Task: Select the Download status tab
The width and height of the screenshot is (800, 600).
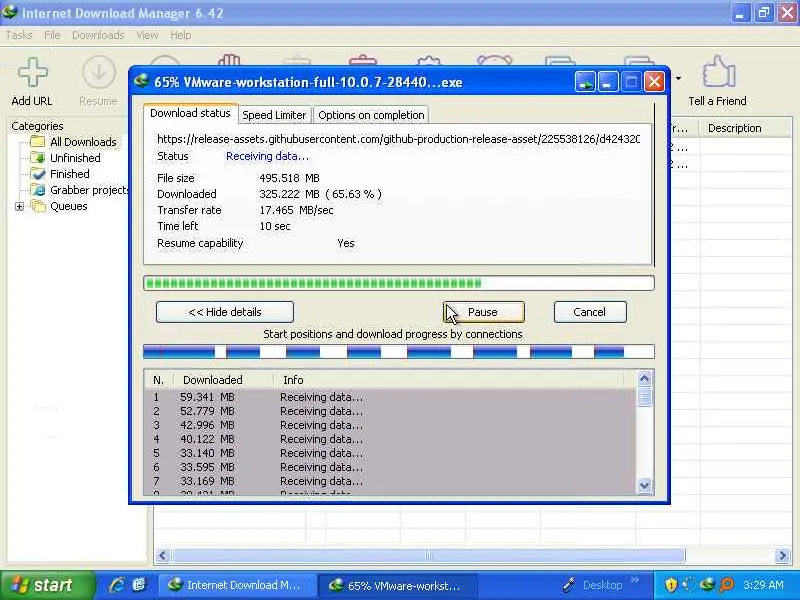Action: 190,113
